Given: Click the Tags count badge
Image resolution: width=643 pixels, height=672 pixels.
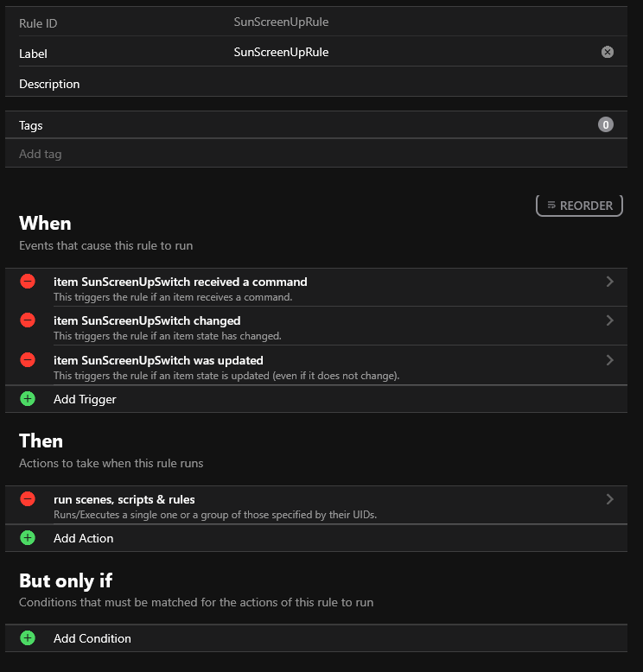Looking at the screenshot, I should [606, 124].
